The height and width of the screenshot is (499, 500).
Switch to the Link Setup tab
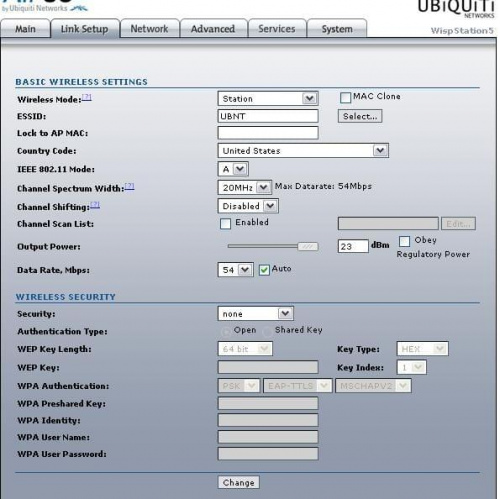85,29
